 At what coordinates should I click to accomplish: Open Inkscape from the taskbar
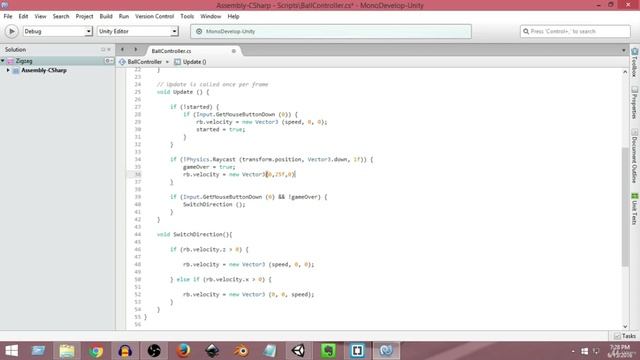pos(212,351)
